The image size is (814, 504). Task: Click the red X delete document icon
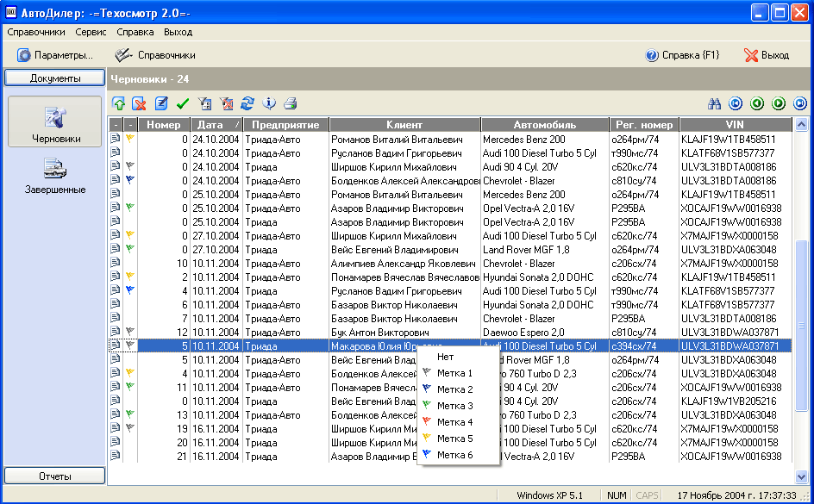140,103
